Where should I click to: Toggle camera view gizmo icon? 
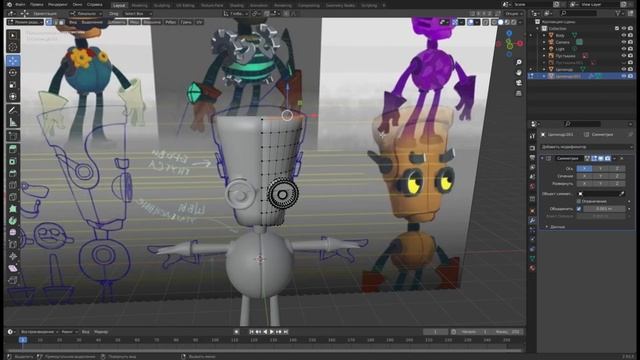pyautogui.click(x=519, y=83)
